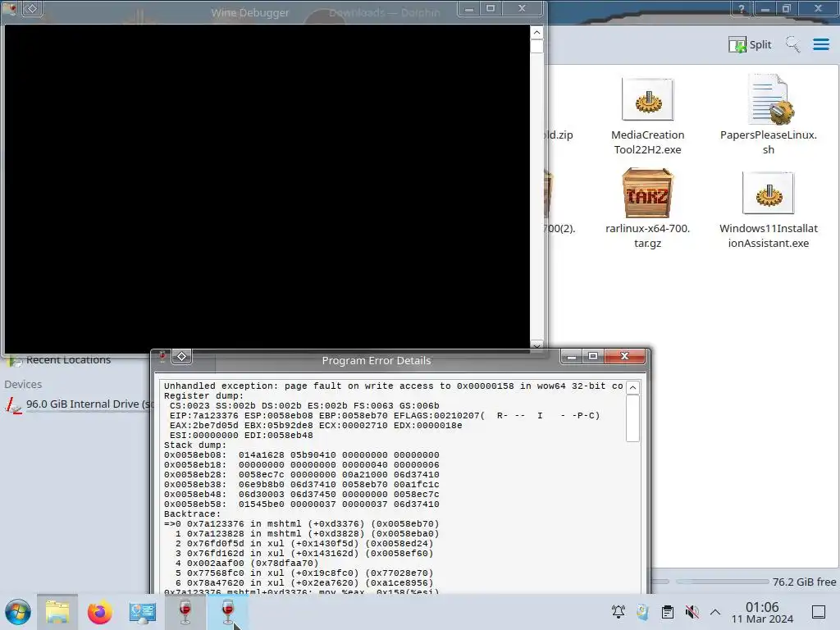
Task: Show desktop using the taskbar corner button
Action: [819, 612]
